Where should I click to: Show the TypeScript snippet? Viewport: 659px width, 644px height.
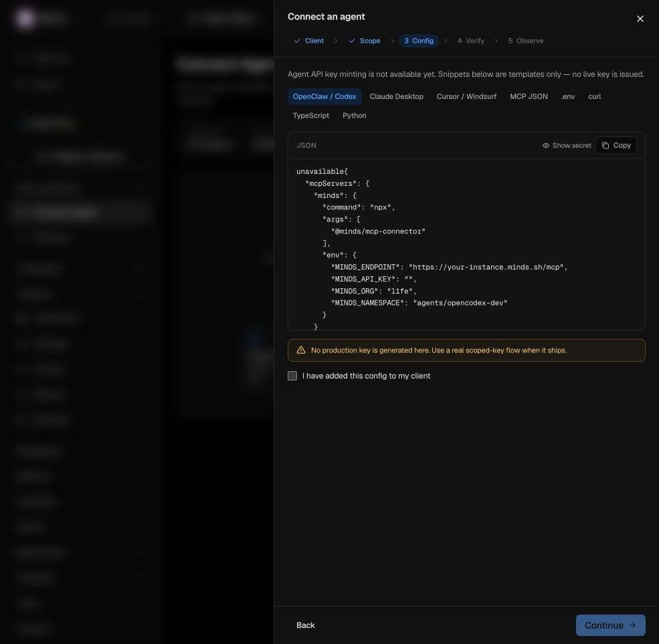[311, 116]
